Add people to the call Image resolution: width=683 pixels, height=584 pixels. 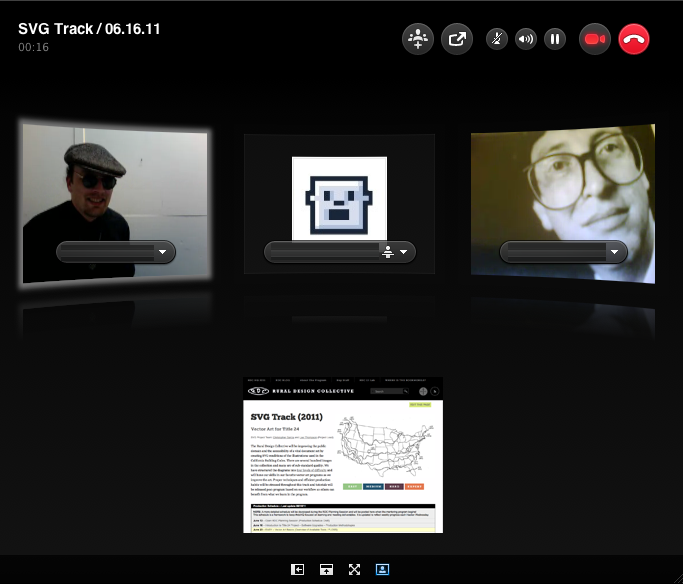click(417, 40)
